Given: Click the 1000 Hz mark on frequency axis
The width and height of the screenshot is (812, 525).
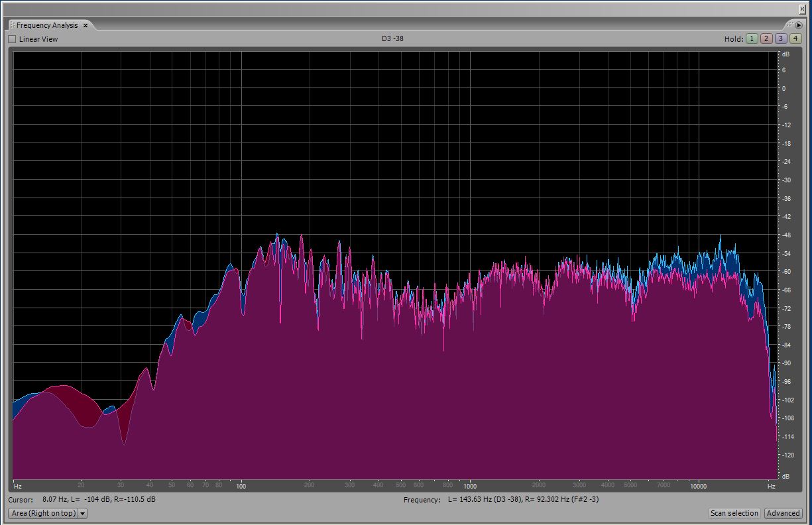Looking at the screenshot, I should click(470, 486).
